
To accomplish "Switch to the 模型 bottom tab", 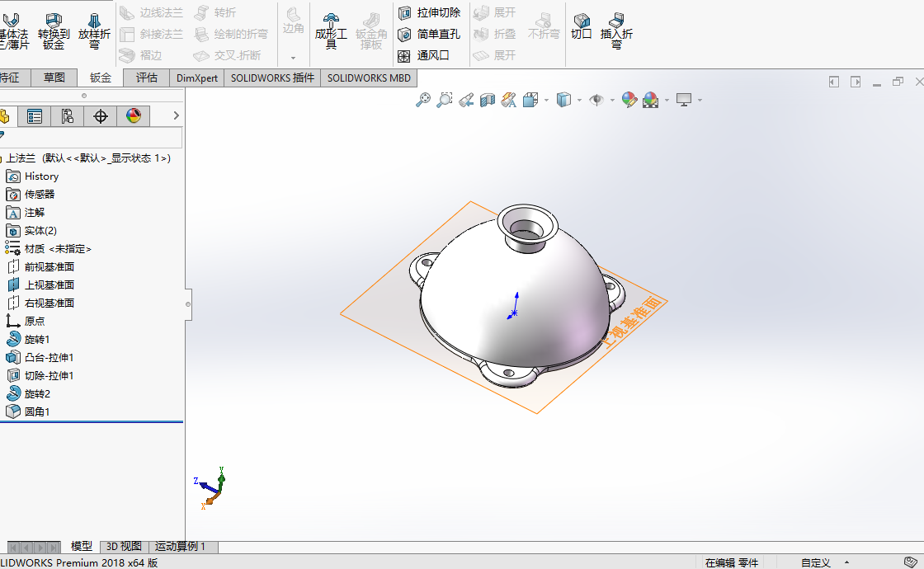I will (x=82, y=547).
